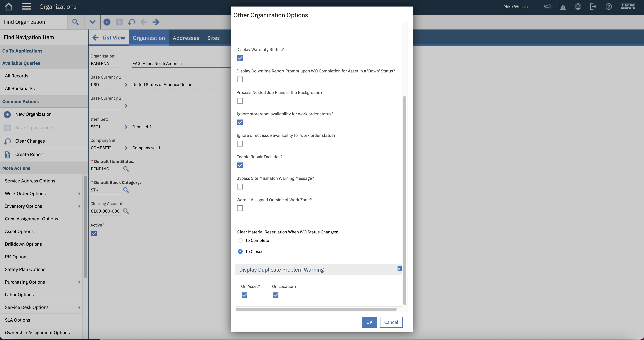The image size is (644, 340).
Task: Enable Process Nested Job Plans in the Background
Action: click(240, 101)
